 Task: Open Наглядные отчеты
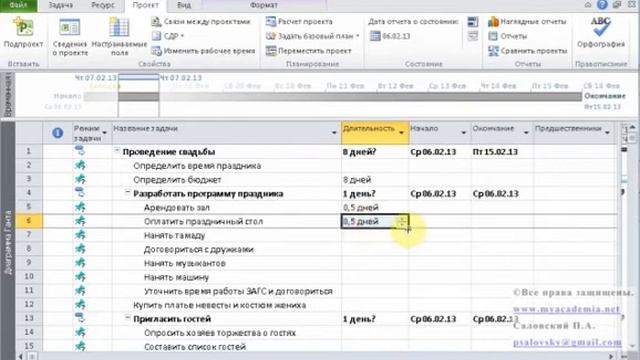[527, 22]
